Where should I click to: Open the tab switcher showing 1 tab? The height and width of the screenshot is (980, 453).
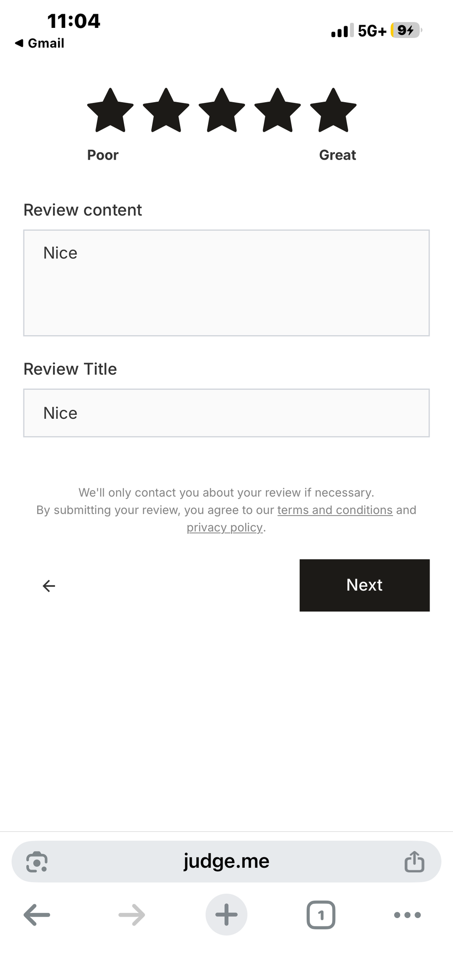(321, 915)
